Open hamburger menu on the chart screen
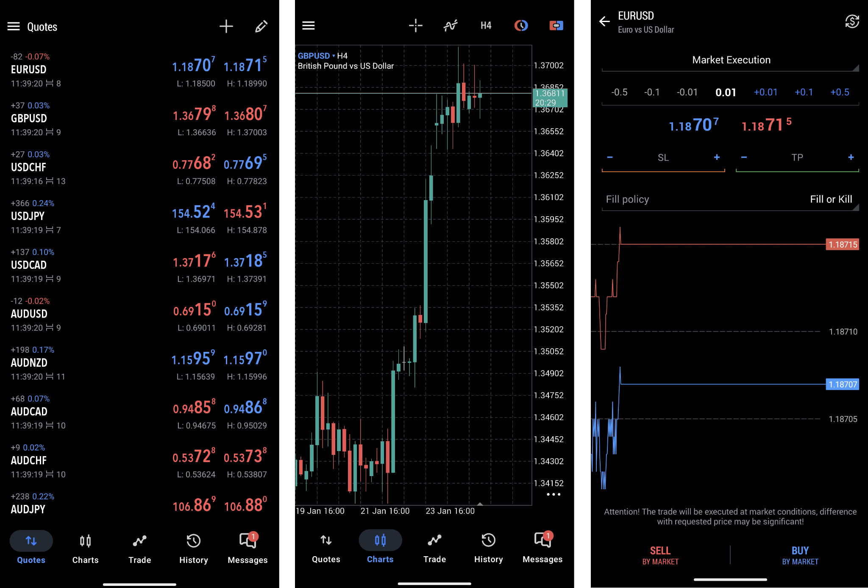The height and width of the screenshot is (588, 868). (x=308, y=26)
